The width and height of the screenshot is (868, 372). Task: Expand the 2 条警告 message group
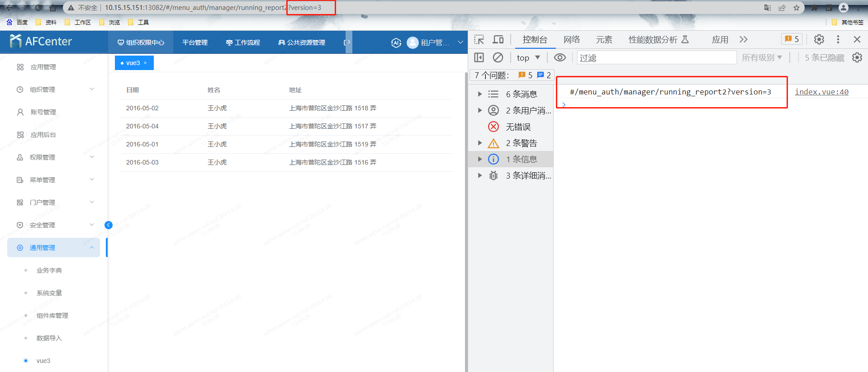(x=480, y=143)
